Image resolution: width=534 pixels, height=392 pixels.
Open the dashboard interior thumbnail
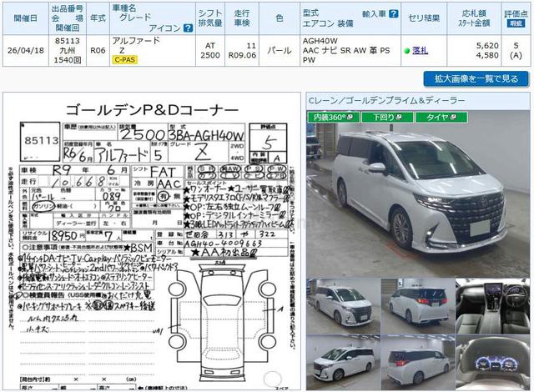[x=492, y=306]
